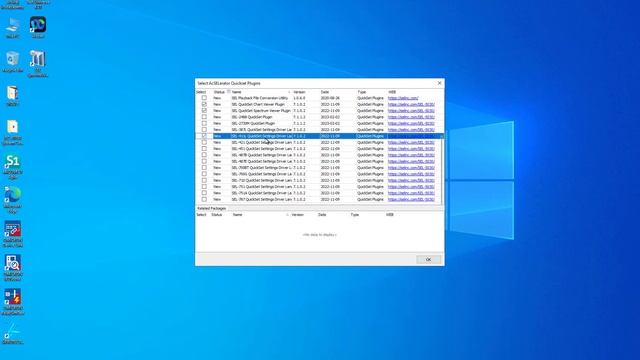This screenshot has height=360, width=640.
Task: Untick the highlighted SEL-411L row checkbox
Action: [204, 136]
